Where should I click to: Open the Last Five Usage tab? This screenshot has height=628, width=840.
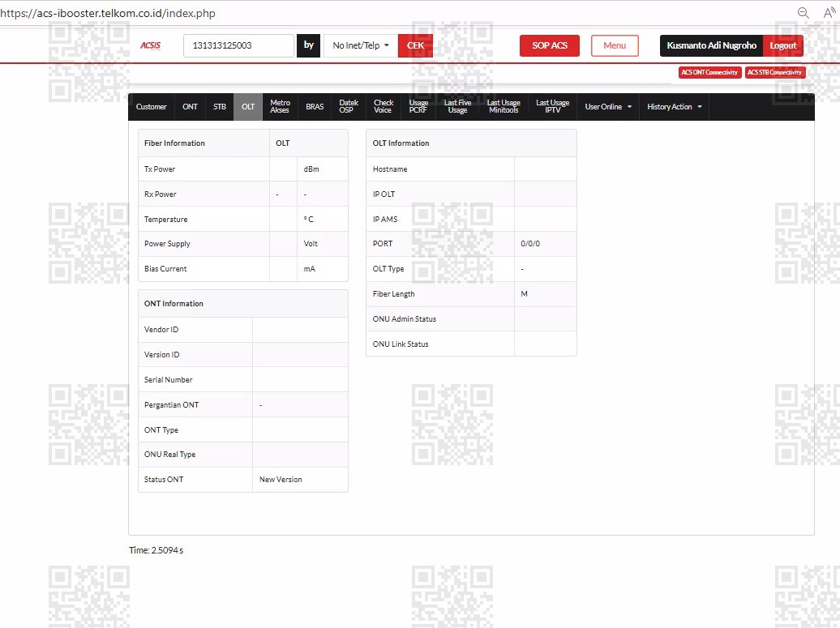pos(457,106)
